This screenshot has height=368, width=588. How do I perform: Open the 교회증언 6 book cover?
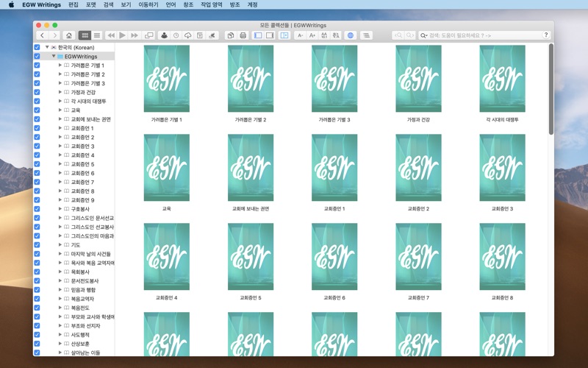tap(334, 256)
